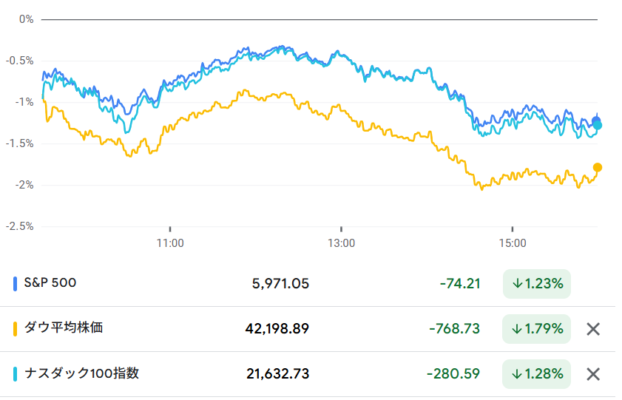Viewport: 622px width, 400px height.
Task: Click the S&P 500 price 5,971.05
Action: [x=280, y=284]
